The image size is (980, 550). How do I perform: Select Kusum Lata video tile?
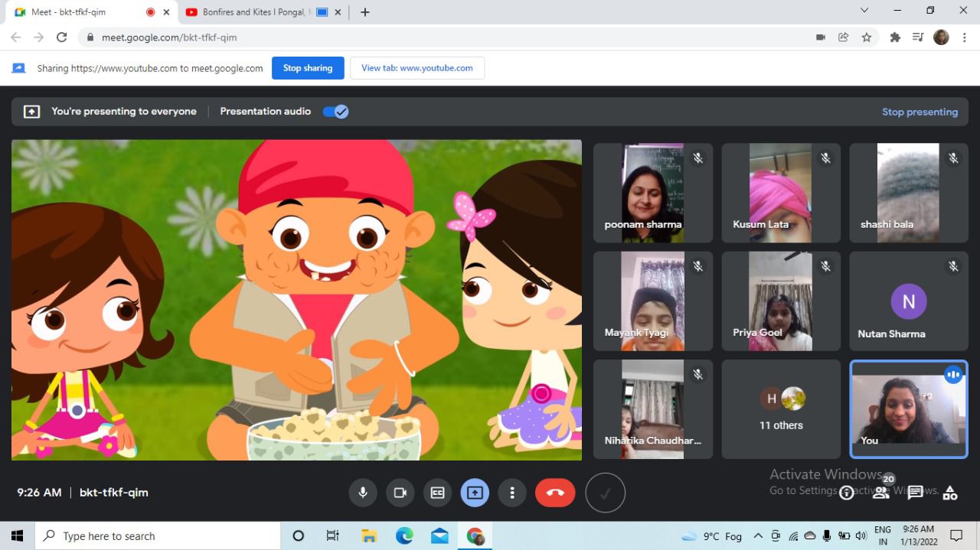click(x=781, y=193)
